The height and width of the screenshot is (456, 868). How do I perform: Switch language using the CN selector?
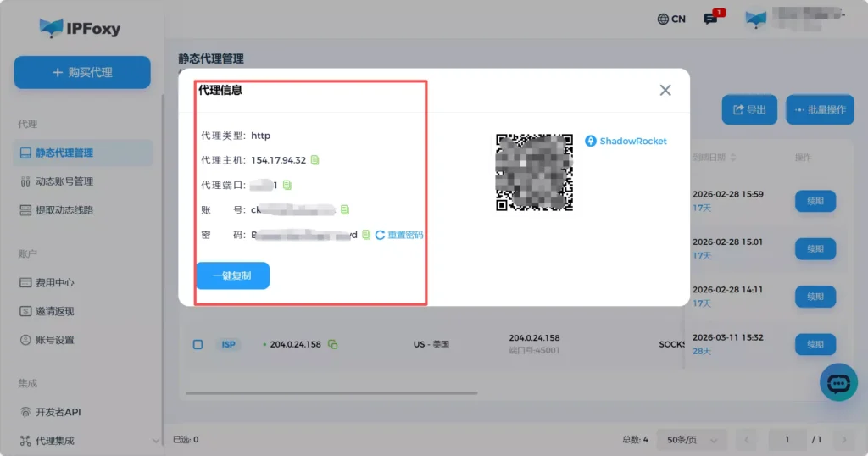tap(671, 19)
